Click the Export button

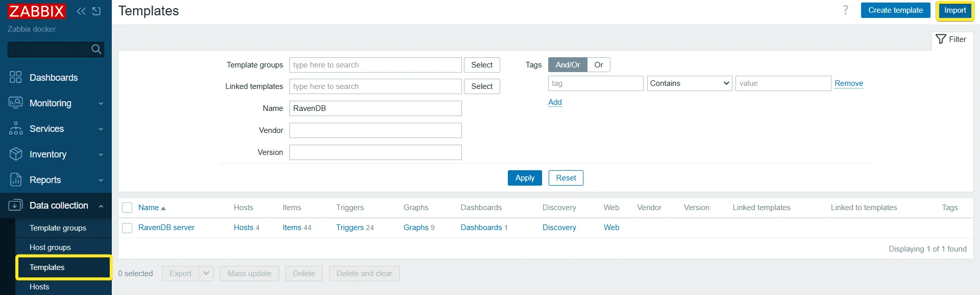tap(180, 274)
